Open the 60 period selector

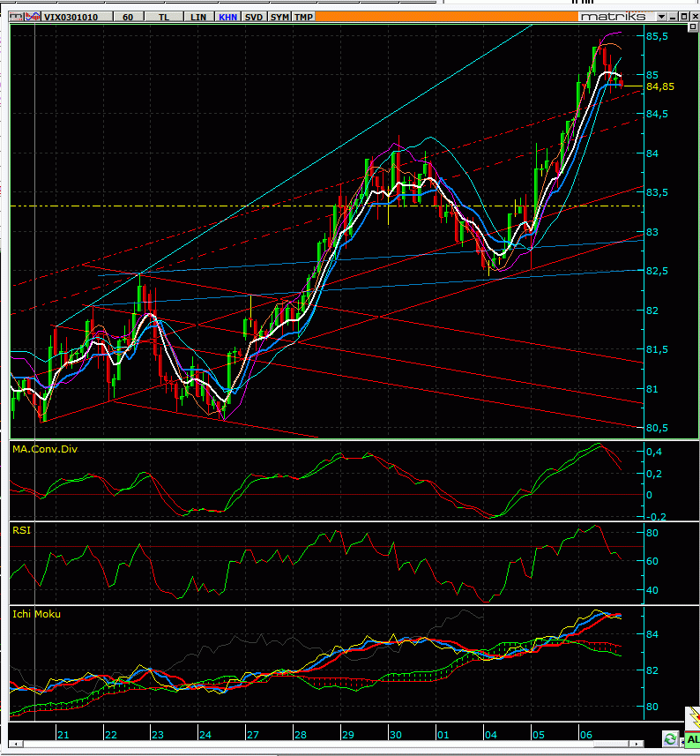coord(129,17)
